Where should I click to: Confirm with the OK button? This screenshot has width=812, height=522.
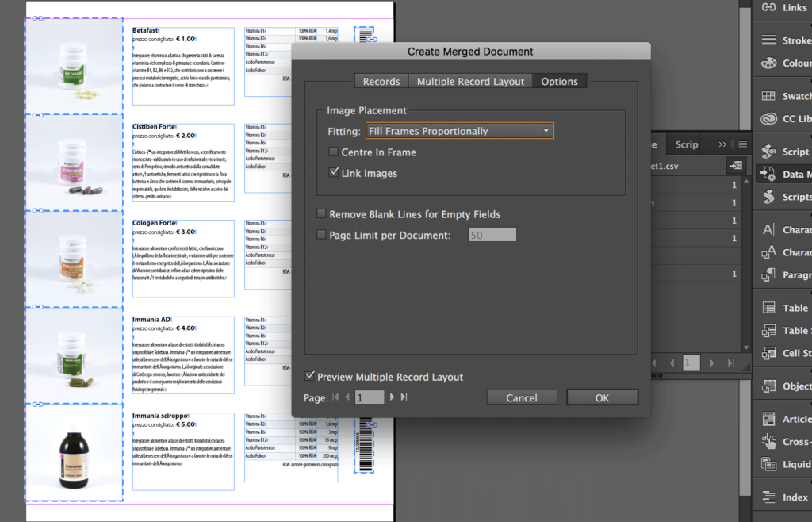tap(602, 397)
